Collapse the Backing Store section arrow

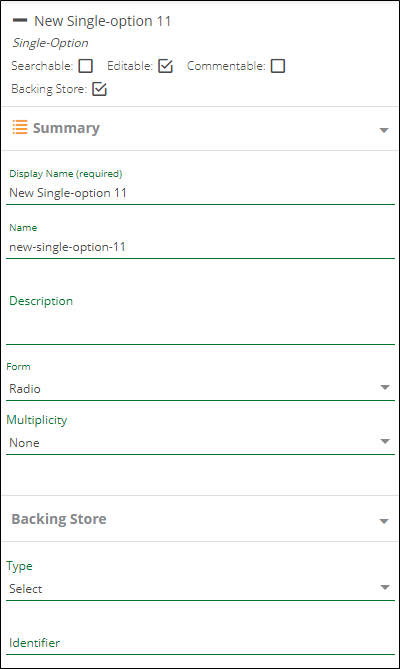coord(384,521)
